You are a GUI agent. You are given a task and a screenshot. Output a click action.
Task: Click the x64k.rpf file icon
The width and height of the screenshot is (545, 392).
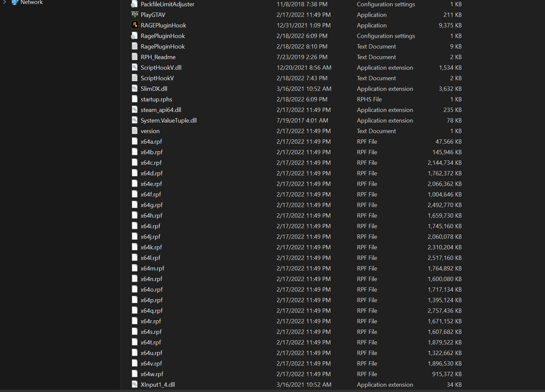pyautogui.click(x=135, y=247)
